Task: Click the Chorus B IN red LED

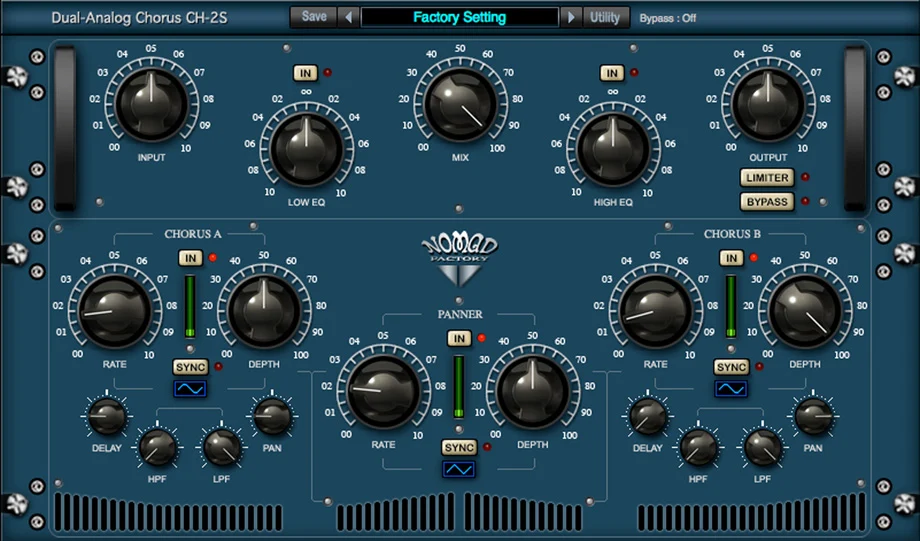Action: point(753,258)
